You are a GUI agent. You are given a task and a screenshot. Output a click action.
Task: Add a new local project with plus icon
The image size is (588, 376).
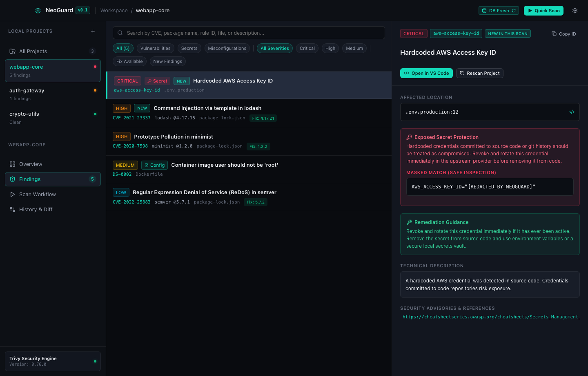(x=93, y=31)
